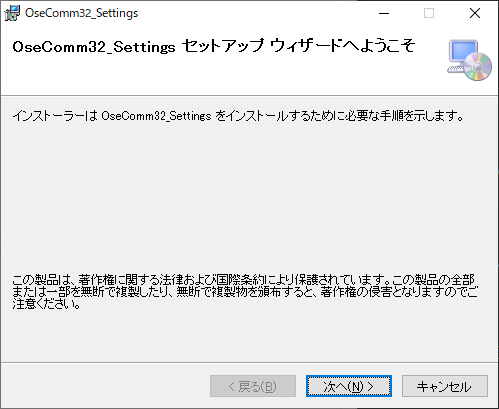Image resolution: width=499 pixels, height=409 pixels.
Task: Click the OseComm32_Settings title bar text
Action: click(x=82, y=13)
